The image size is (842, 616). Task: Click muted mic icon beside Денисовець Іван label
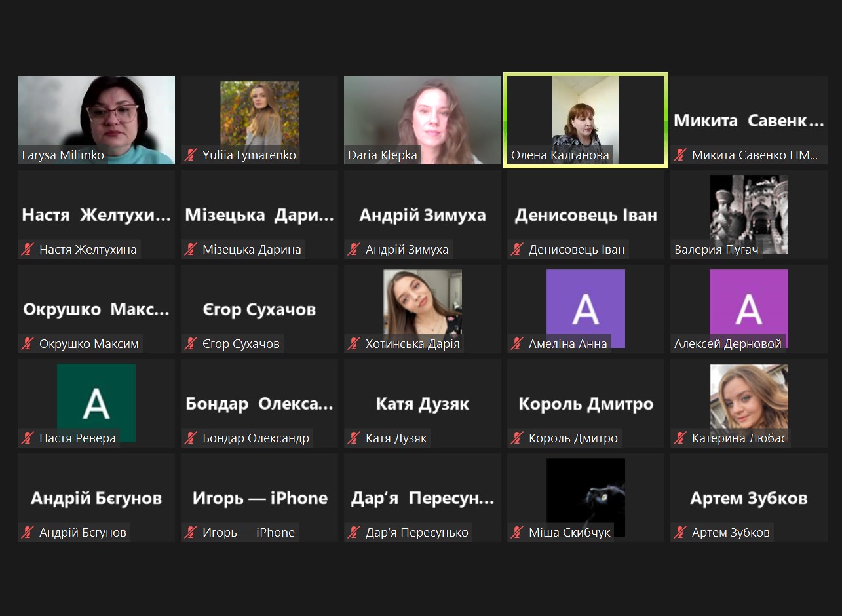[x=517, y=249]
